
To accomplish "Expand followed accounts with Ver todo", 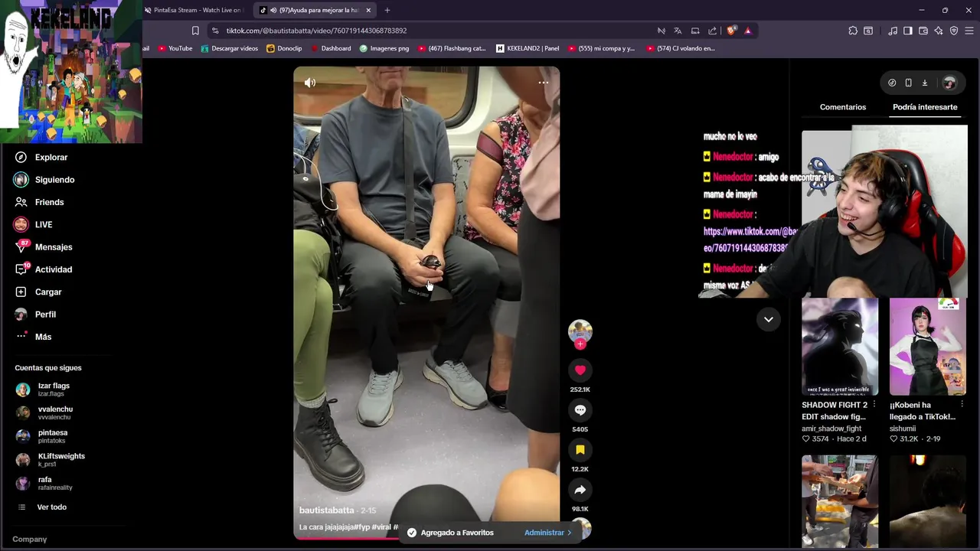I will tap(51, 507).
